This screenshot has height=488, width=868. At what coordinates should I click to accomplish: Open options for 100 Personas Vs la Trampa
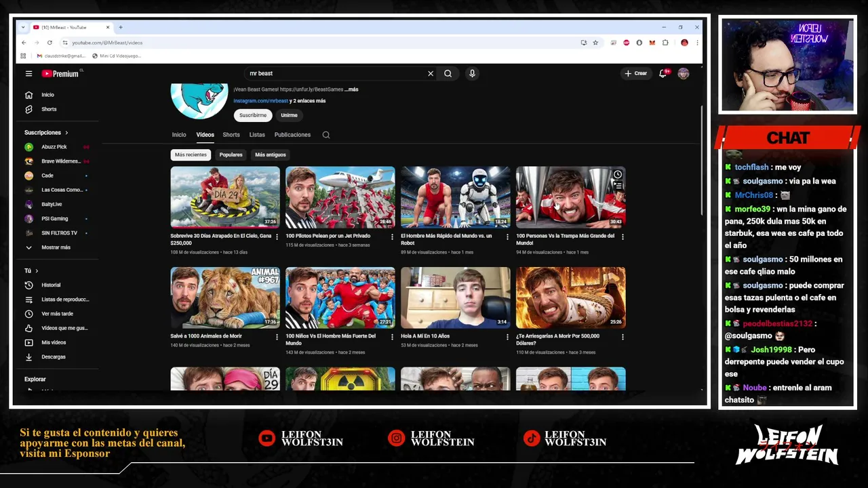(623, 237)
